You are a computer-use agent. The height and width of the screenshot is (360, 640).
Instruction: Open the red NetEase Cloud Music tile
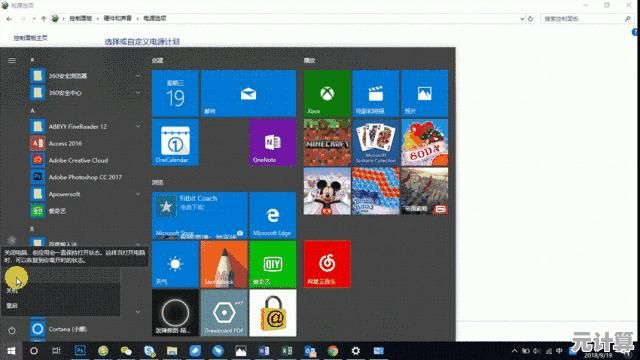[327, 264]
